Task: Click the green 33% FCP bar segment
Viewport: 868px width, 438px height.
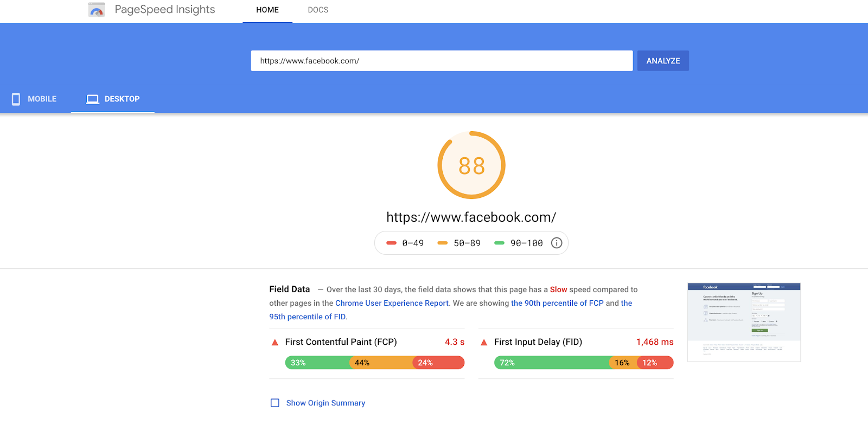Action: [x=317, y=363]
